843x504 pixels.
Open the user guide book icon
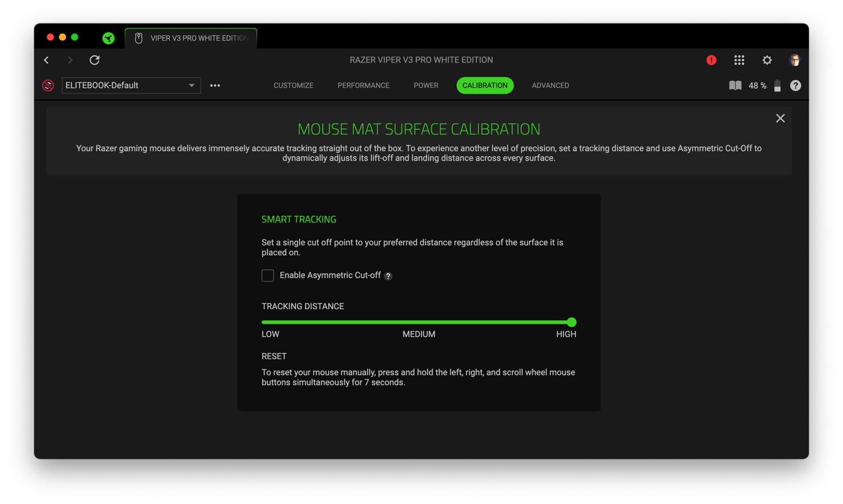(735, 85)
